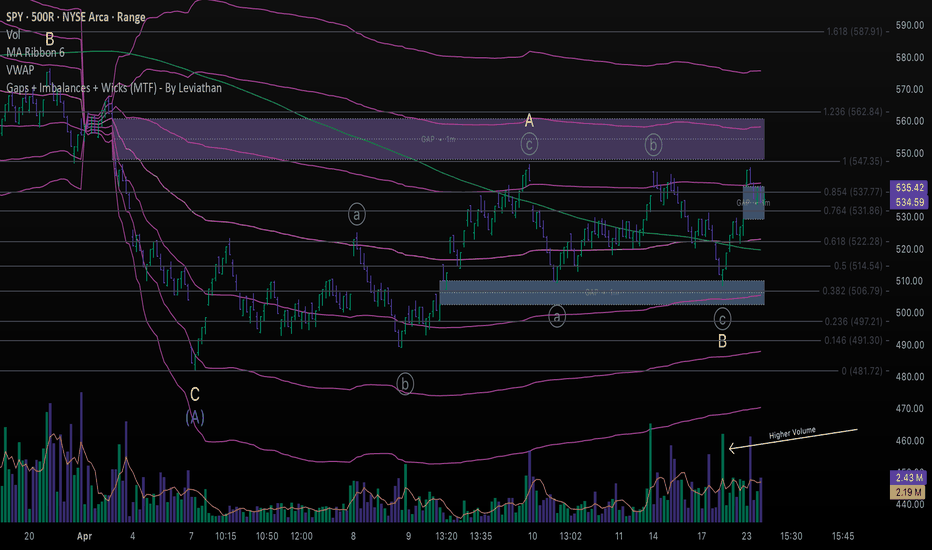
Task: Click the 13:35 time axis label
Action: (481, 536)
